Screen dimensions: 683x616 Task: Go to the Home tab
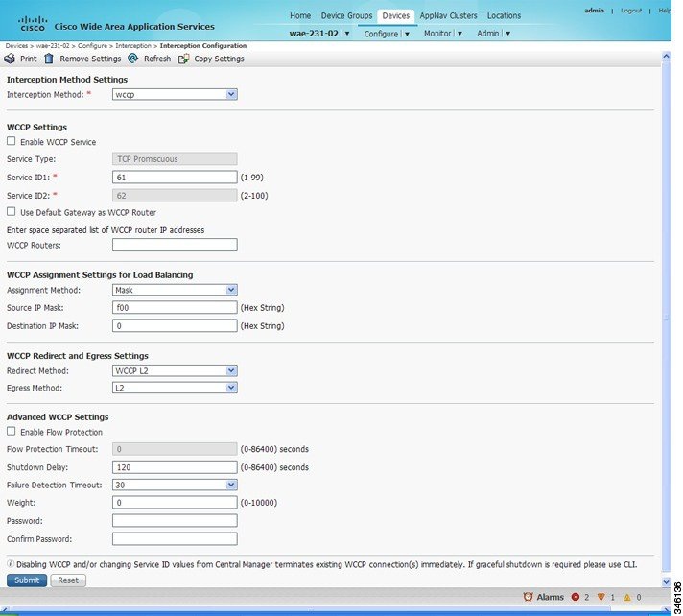pos(300,15)
